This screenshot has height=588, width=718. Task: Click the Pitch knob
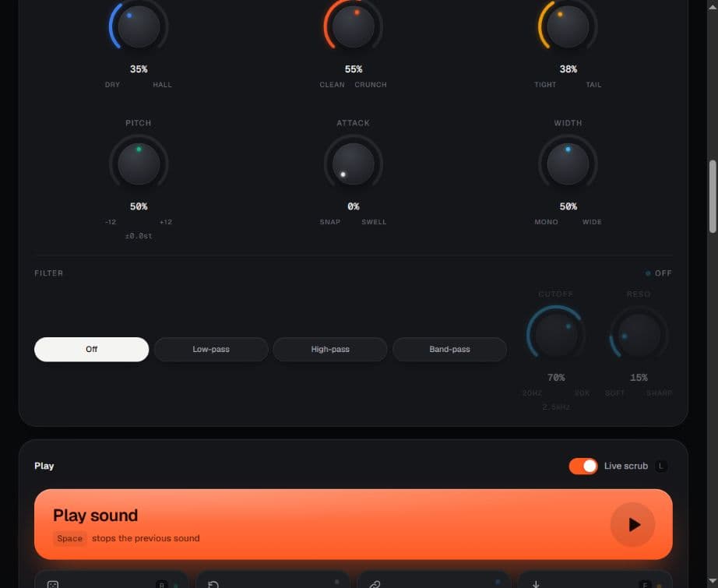point(139,164)
